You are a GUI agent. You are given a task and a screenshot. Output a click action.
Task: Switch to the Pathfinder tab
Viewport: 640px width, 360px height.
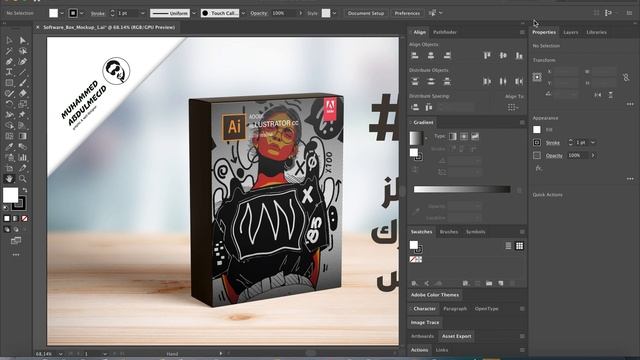click(444, 32)
